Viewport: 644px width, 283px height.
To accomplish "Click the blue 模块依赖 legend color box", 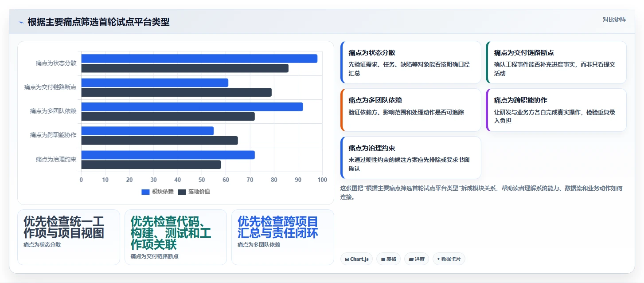I will (x=146, y=192).
